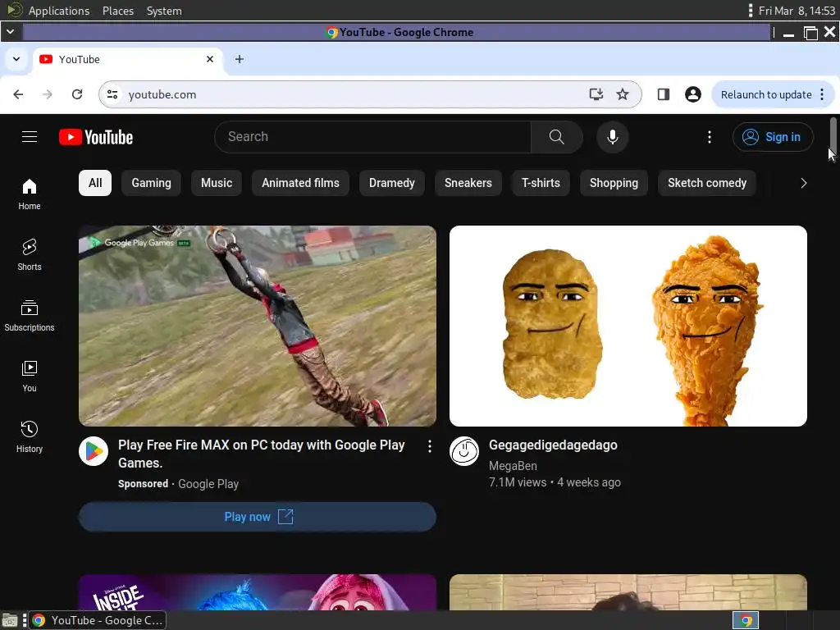This screenshot has width=840, height=630.
Task: Open the tab search dropdown
Action: [x=16, y=59]
